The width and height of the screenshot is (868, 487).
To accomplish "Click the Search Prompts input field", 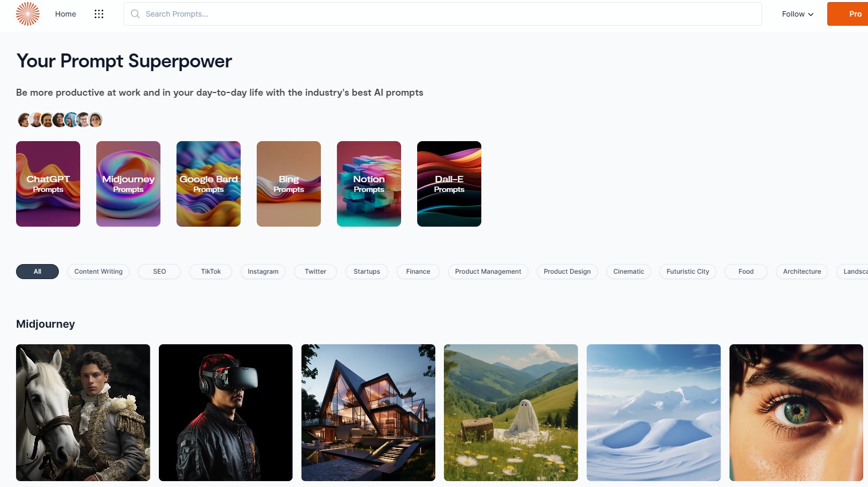I will (443, 14).
